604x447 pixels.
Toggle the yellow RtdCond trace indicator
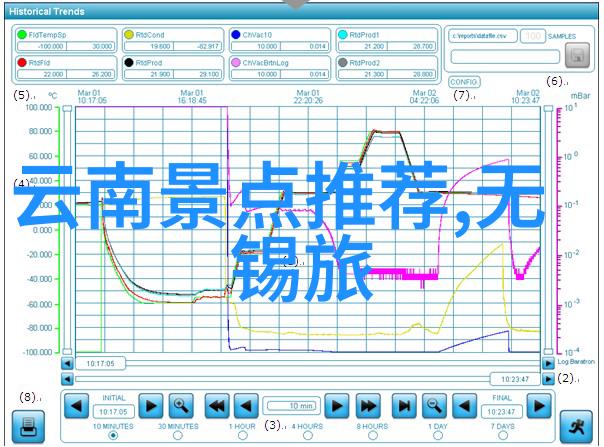[129, 35]
